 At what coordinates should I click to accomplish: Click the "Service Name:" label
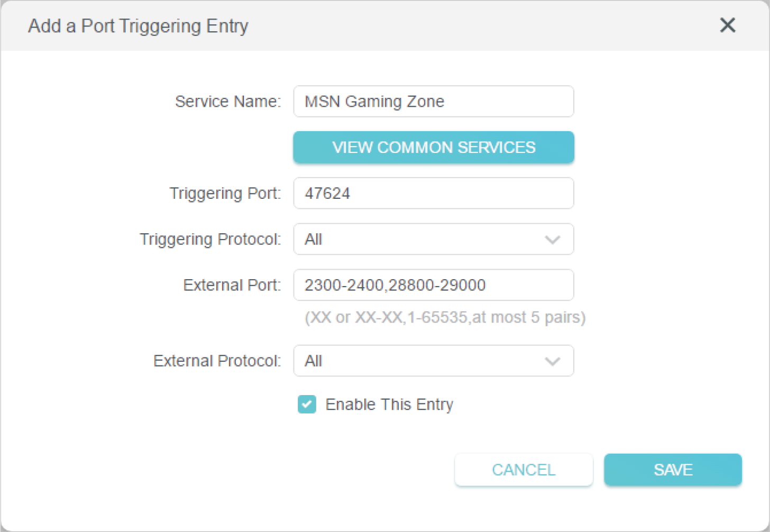click(x=228, y=102)
